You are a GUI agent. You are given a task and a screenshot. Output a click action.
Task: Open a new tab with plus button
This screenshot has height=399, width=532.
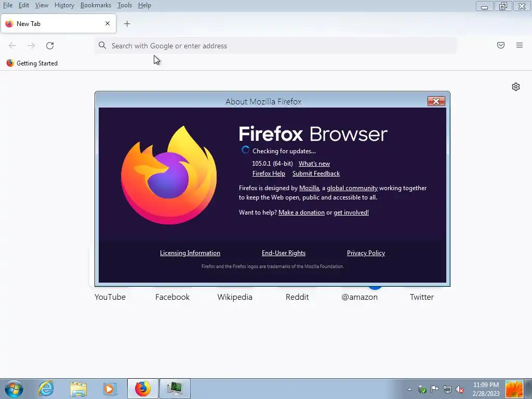click(127, 24)
